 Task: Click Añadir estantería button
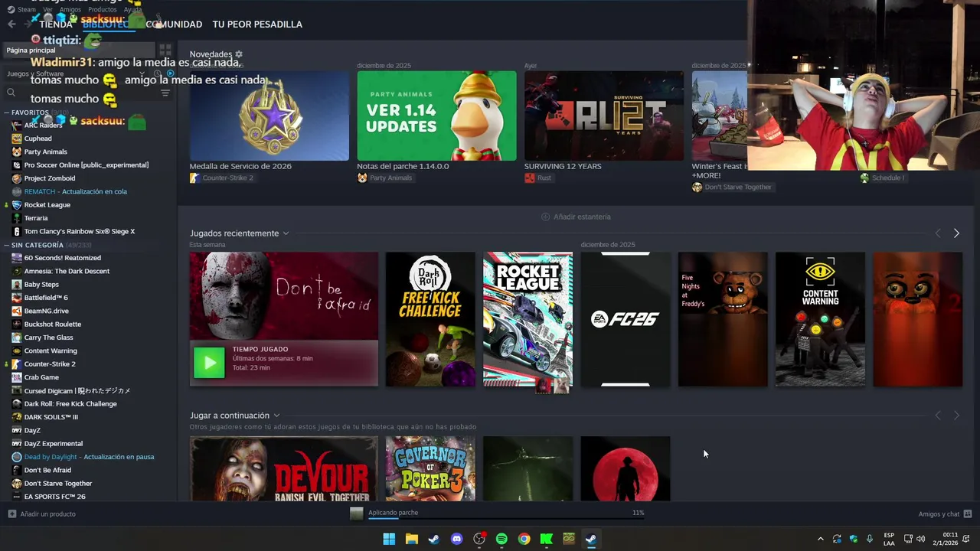tap(576, 217)
